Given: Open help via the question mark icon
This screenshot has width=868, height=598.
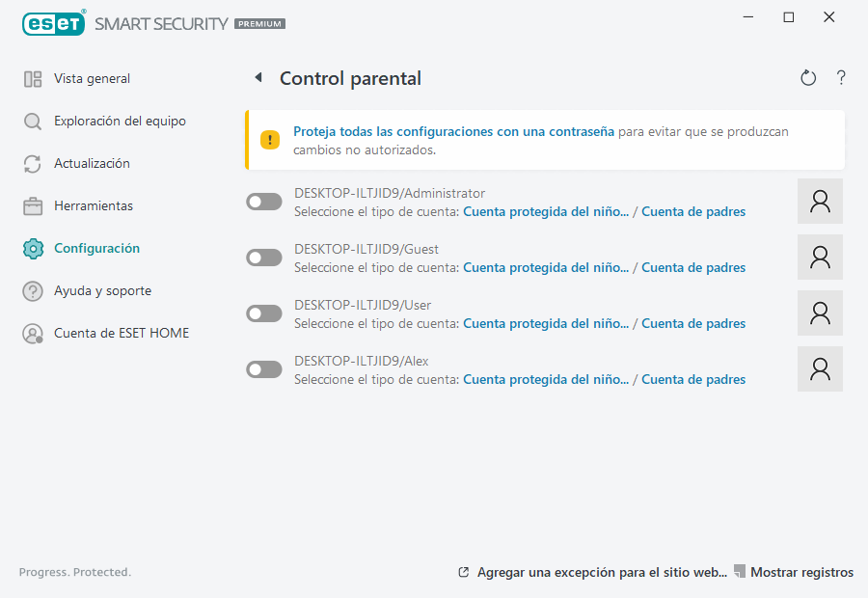Looking at the screenshot, I should (840, 78).
